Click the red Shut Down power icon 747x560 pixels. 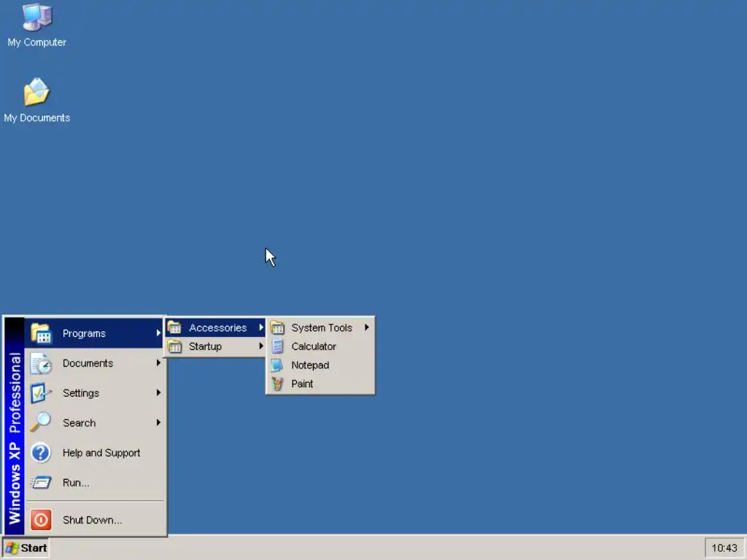[x=41, y=520]
